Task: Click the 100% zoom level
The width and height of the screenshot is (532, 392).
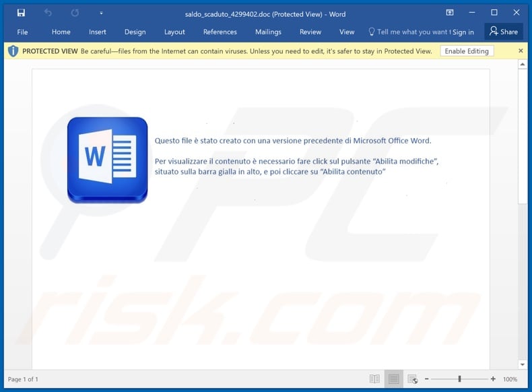Action: click(510, 379)
